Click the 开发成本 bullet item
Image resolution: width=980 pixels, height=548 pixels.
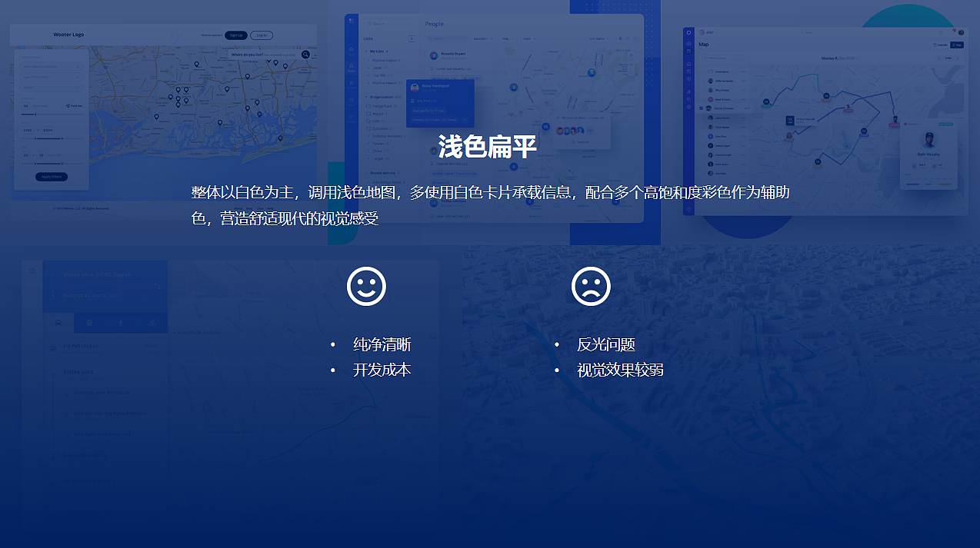click(382, 370)
